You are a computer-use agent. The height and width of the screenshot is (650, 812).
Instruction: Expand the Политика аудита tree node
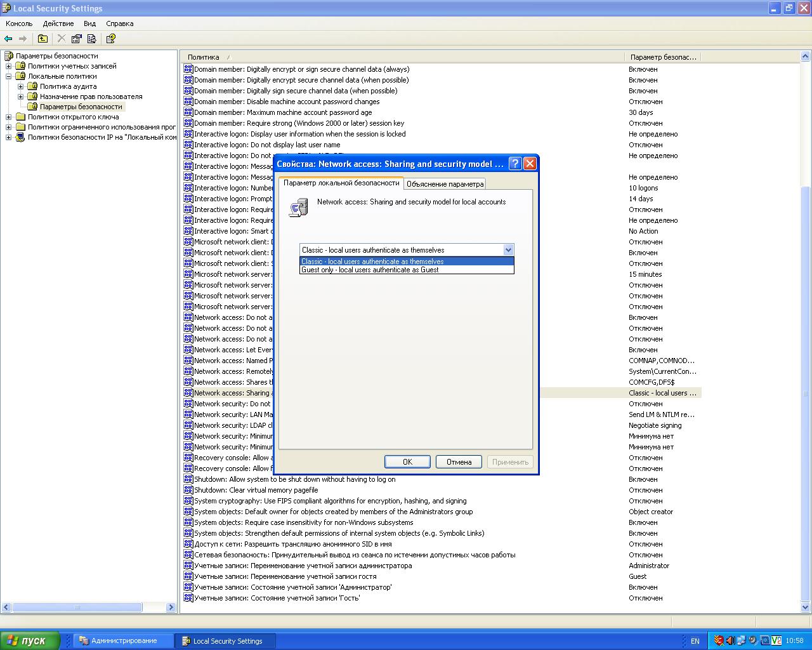(20, 86)
